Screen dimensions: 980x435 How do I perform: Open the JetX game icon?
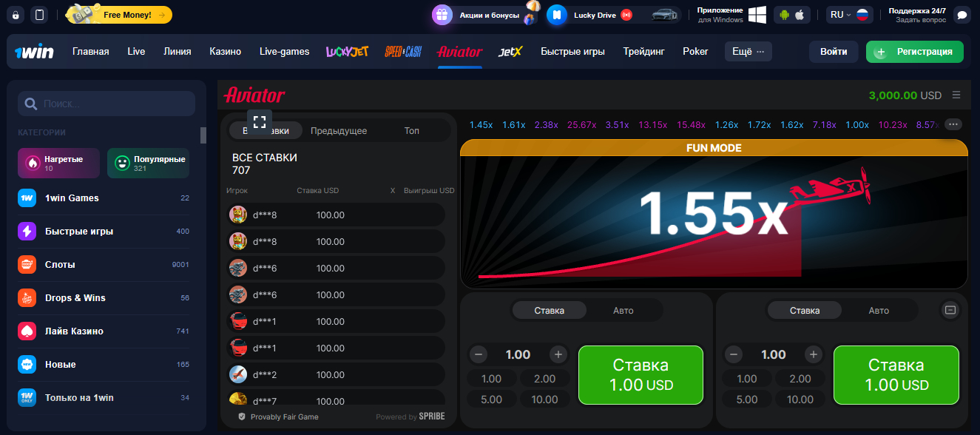pos(510,51)
